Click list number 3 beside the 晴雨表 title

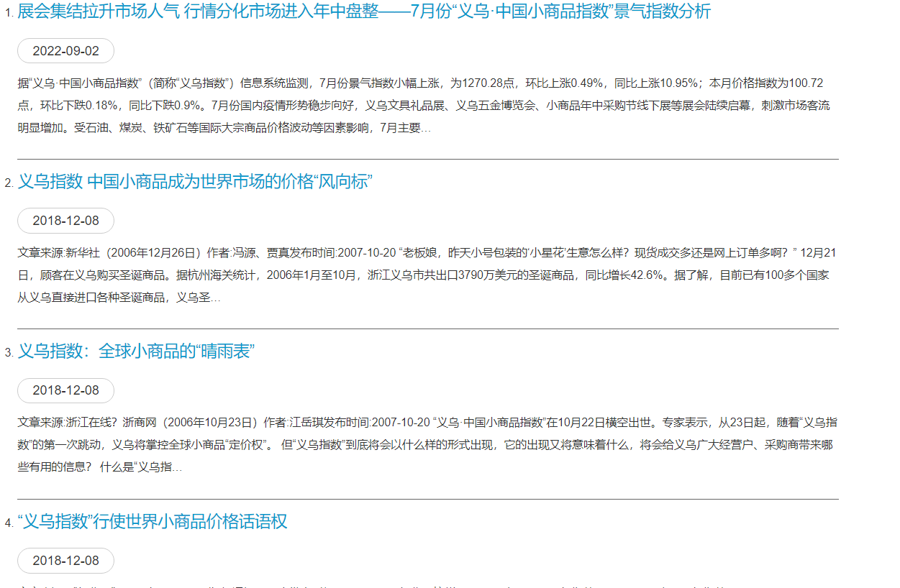(x=9, y=354)
